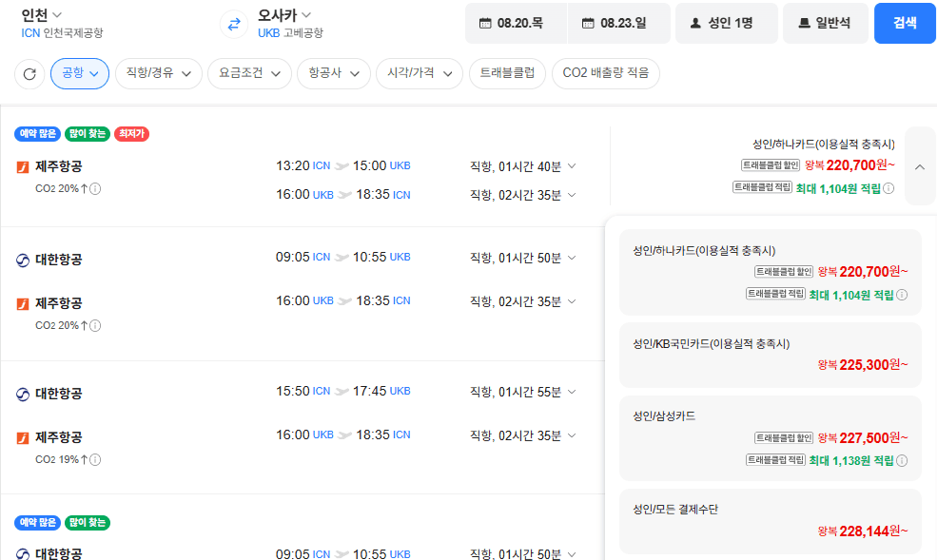
Task: Click seat icon beside 일반석
Action: click(x=805, y=23)
